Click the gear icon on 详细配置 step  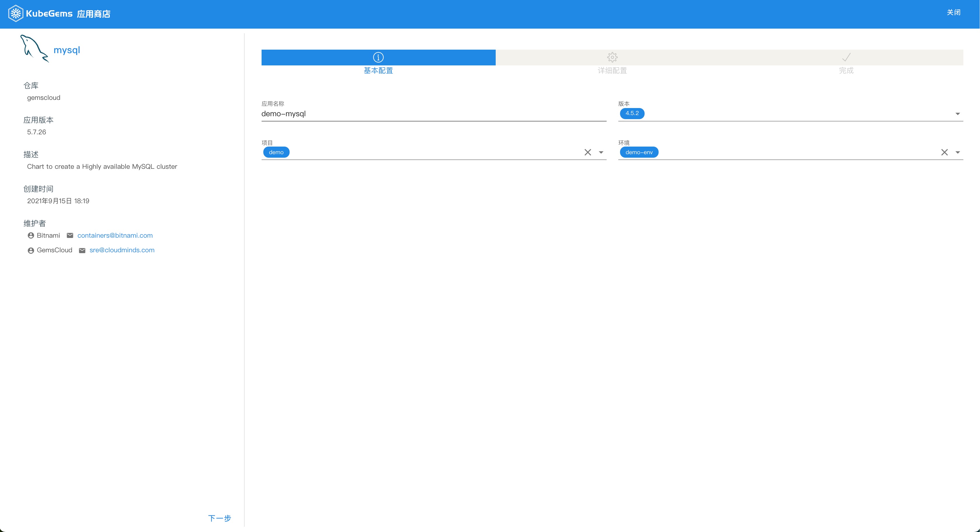612,58
